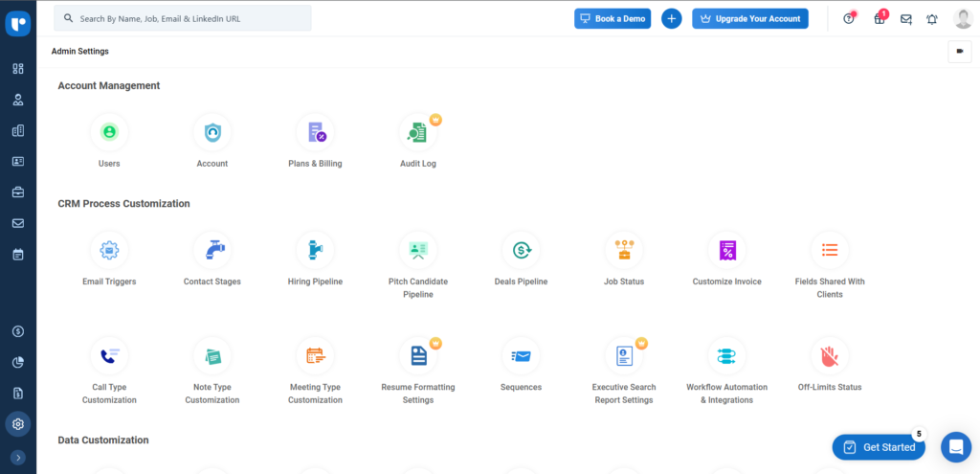
Task: Open the notifications bell icon
Action: click(932, 19)
